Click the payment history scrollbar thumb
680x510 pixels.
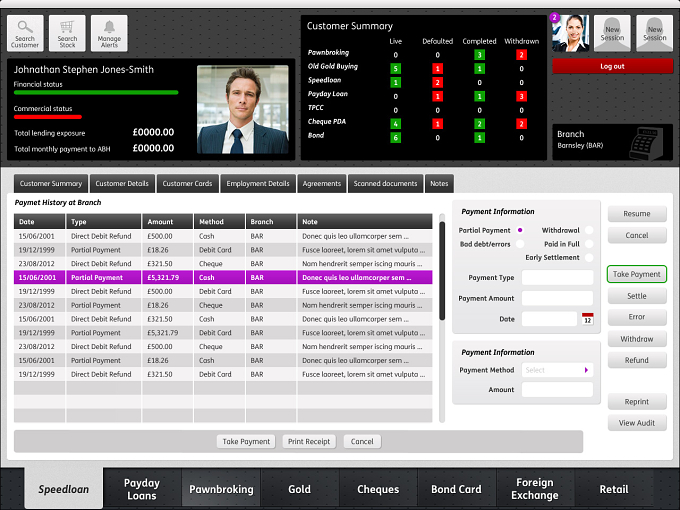tap(442, 271)
